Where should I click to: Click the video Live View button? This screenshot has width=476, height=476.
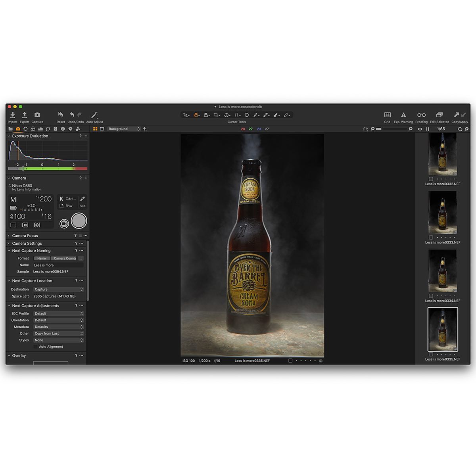(64, 224)
